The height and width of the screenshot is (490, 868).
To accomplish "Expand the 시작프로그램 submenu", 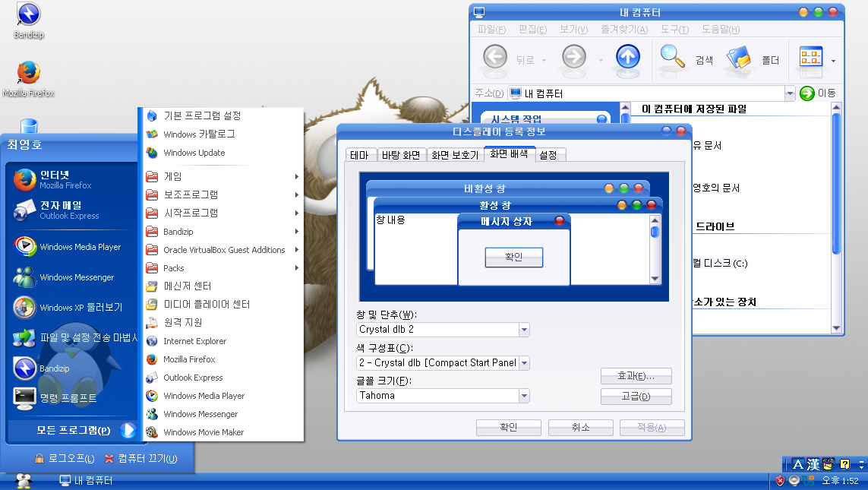I will (x=223, y=213).
